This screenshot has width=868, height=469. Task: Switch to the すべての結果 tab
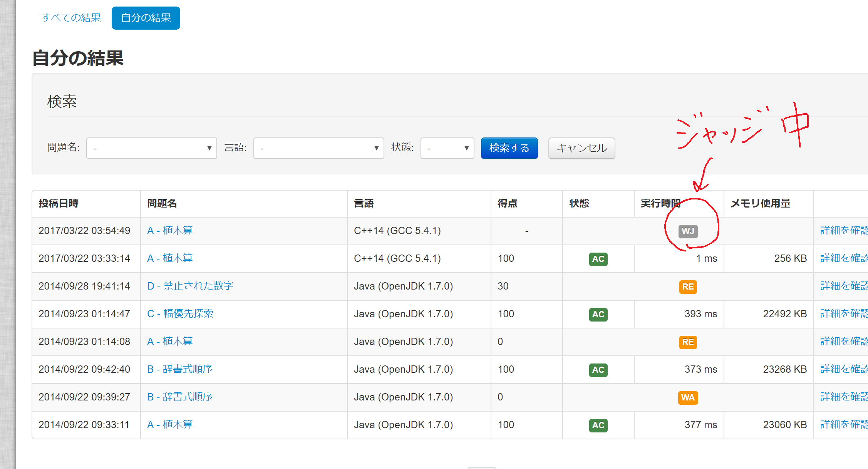coord(71,18)
